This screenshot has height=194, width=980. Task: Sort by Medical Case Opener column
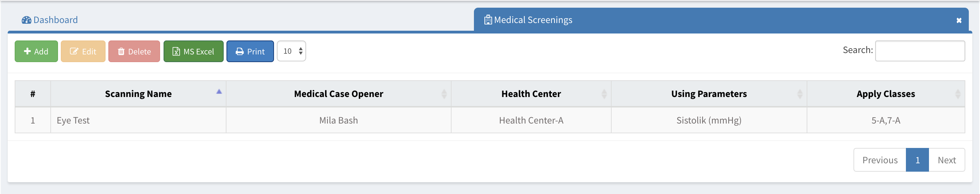tap(444, 94)
